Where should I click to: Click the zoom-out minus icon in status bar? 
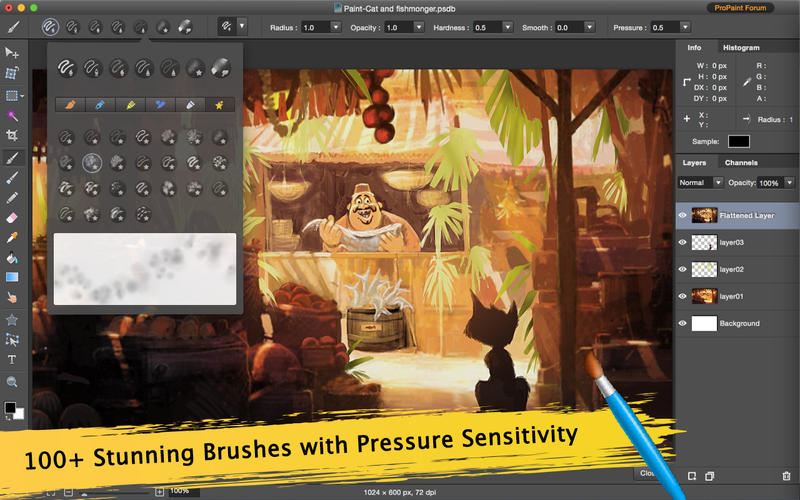pyautogui.click(x=68, y=492)
